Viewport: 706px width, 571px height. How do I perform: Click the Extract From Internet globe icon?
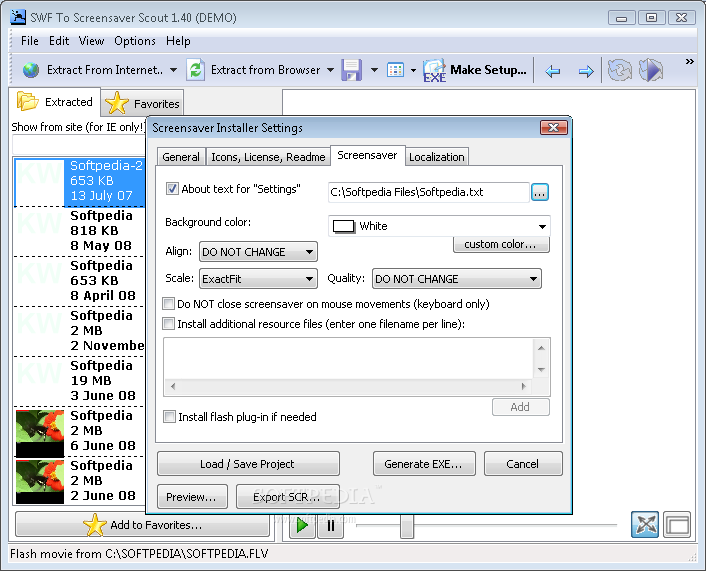coord(31,70)
